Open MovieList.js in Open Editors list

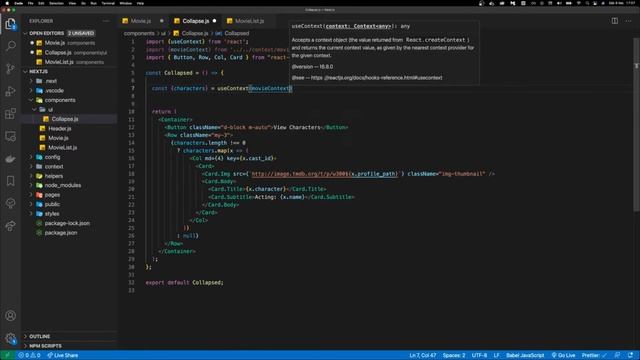(59, 62)
